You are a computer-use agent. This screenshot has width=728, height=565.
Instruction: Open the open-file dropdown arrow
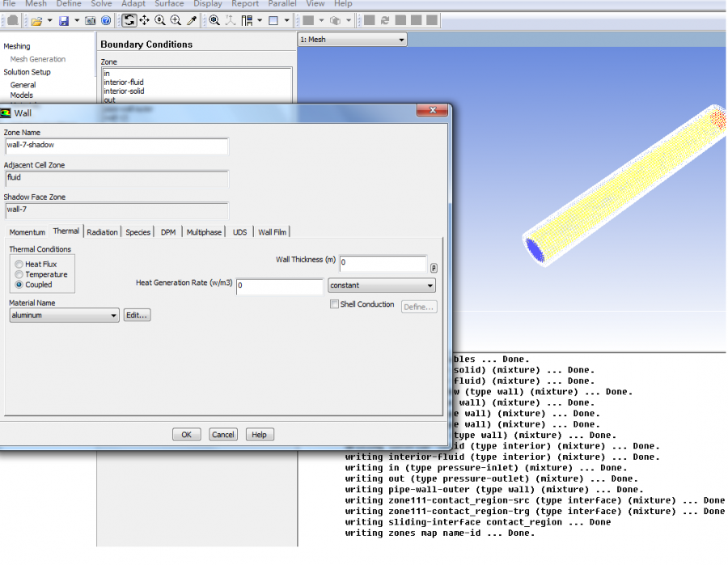(49, 20)
